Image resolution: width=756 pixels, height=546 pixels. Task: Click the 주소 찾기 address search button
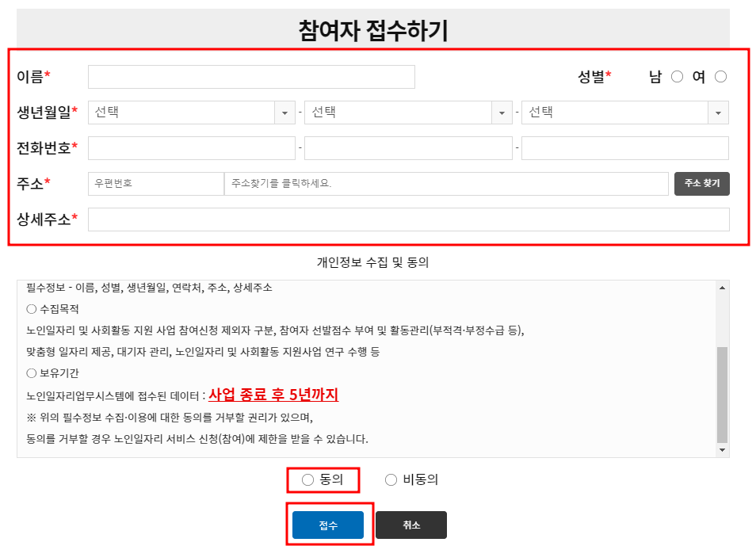[x=701, y=183]
